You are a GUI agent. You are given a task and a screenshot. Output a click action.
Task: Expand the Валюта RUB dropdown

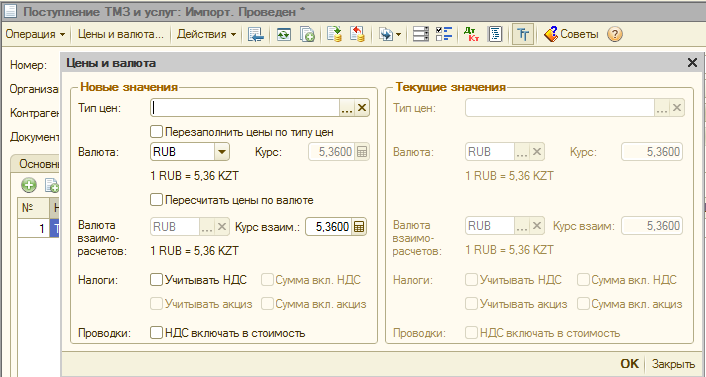click(222, 152)
